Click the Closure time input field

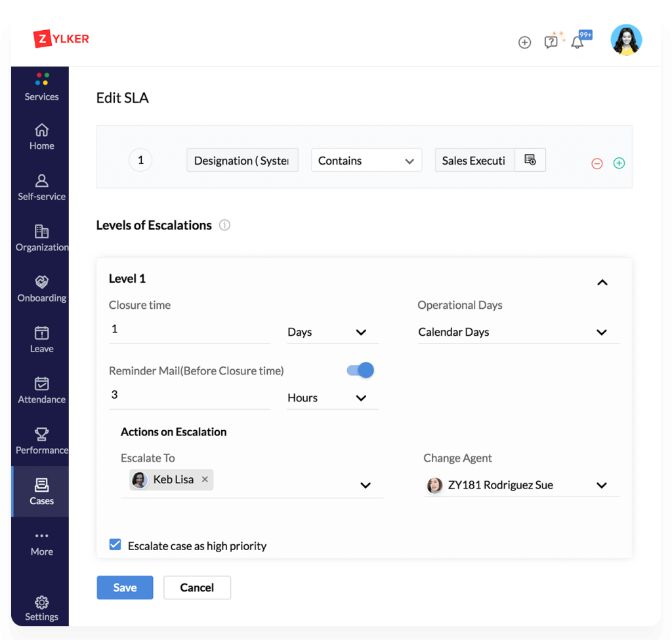tap(190, 329)
